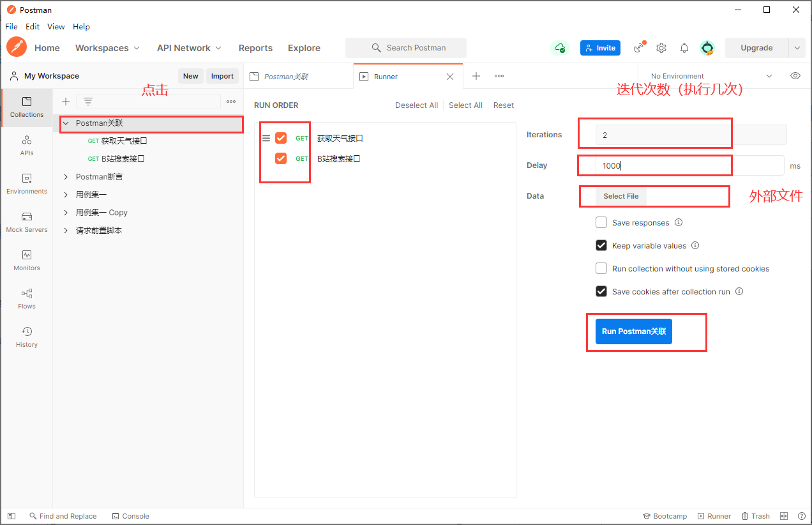Open the Help menu

(x=81, y=27)
